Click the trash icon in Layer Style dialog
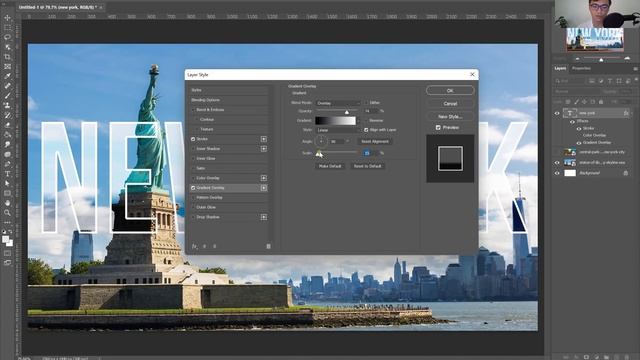 click(x=268, y=247)
